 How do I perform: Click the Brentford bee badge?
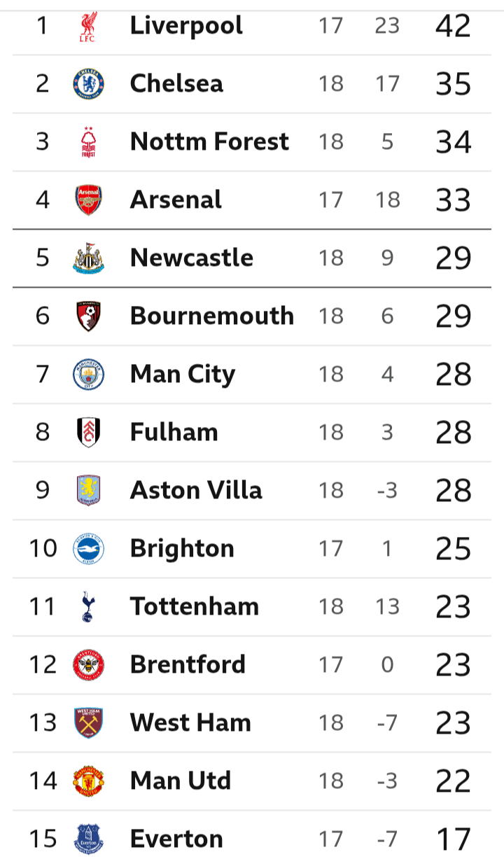click(89, 665)
